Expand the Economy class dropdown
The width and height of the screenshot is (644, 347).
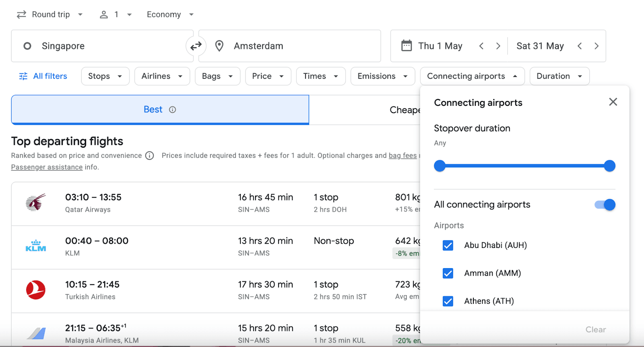click(x=170, y=14)
